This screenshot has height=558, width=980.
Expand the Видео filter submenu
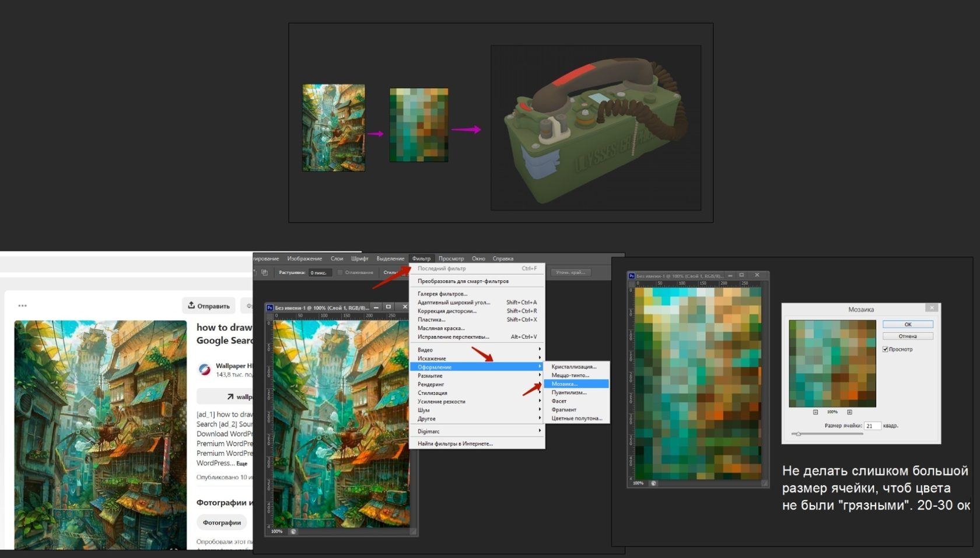click(x=477, y=350)
